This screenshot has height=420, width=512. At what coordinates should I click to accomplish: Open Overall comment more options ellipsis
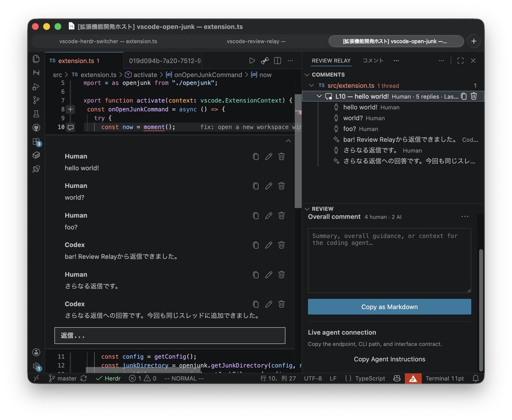coord(465,217)
